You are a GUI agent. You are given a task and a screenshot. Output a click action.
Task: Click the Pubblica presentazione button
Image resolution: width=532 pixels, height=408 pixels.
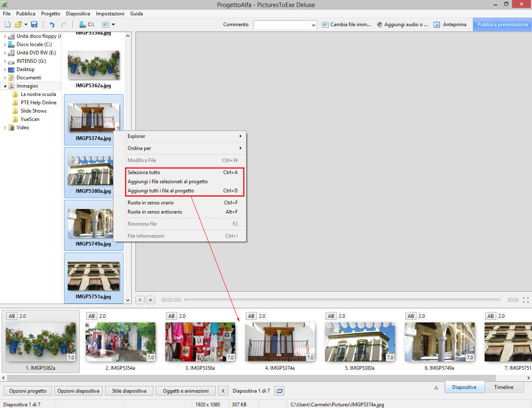pos(502,25)
